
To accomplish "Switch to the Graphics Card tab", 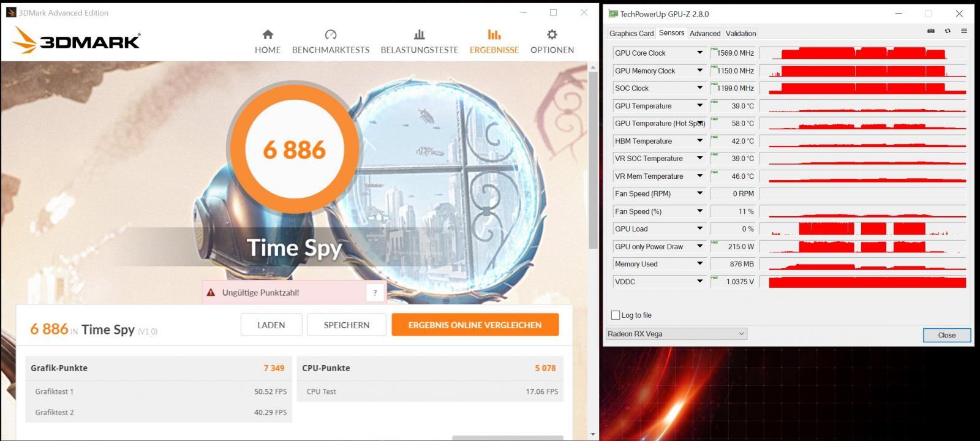I will click(631, 34).
